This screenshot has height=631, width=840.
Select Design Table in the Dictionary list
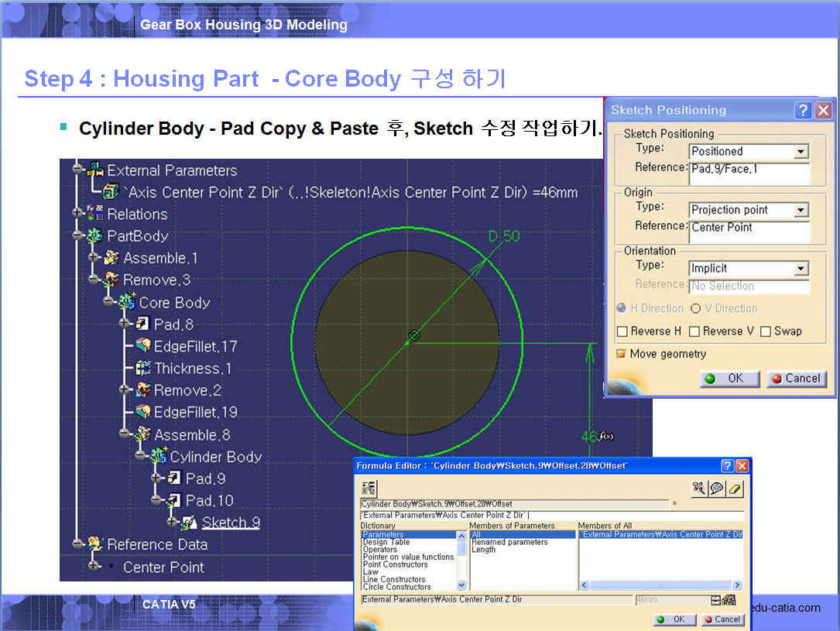386,542
